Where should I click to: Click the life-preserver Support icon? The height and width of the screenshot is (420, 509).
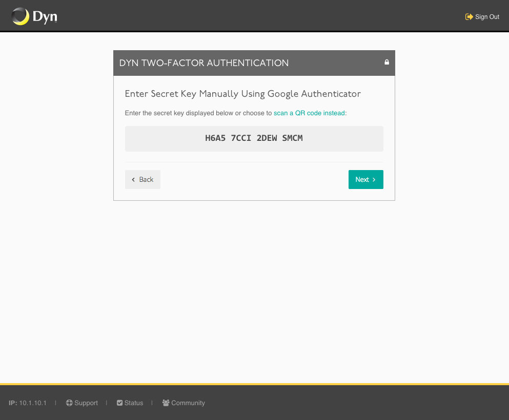click(x=69, y=403)
